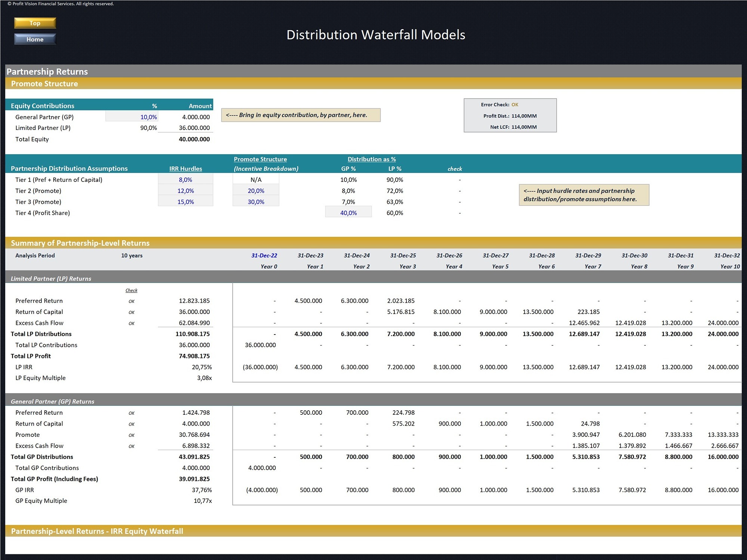Click the Total Equity 40.000.000 value
This screenshot has width=747, height=560.
click(194, 139)
